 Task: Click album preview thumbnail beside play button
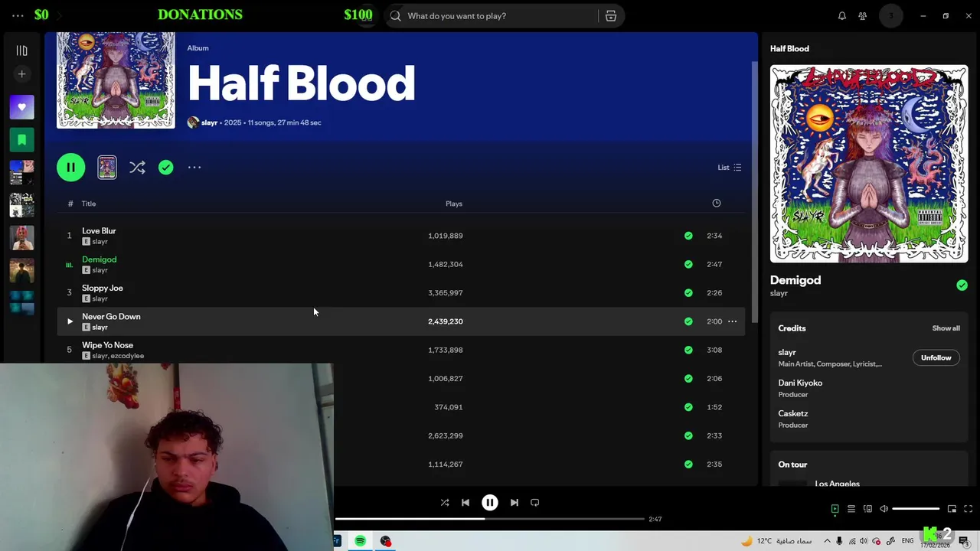click(x=107, y=167)
